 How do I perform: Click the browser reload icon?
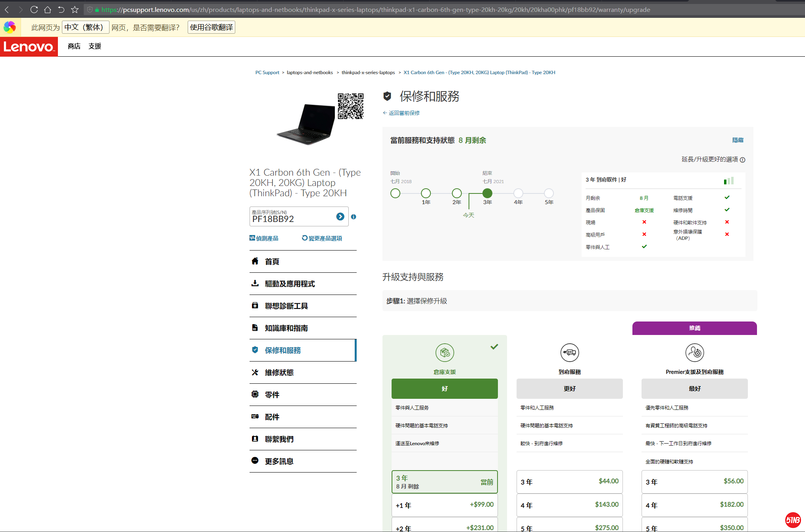[34, 10]
